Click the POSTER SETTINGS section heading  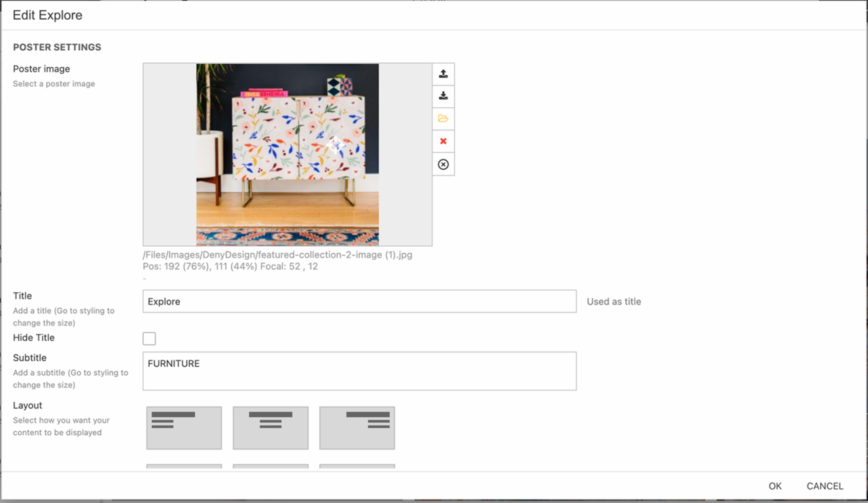[57, 47]
